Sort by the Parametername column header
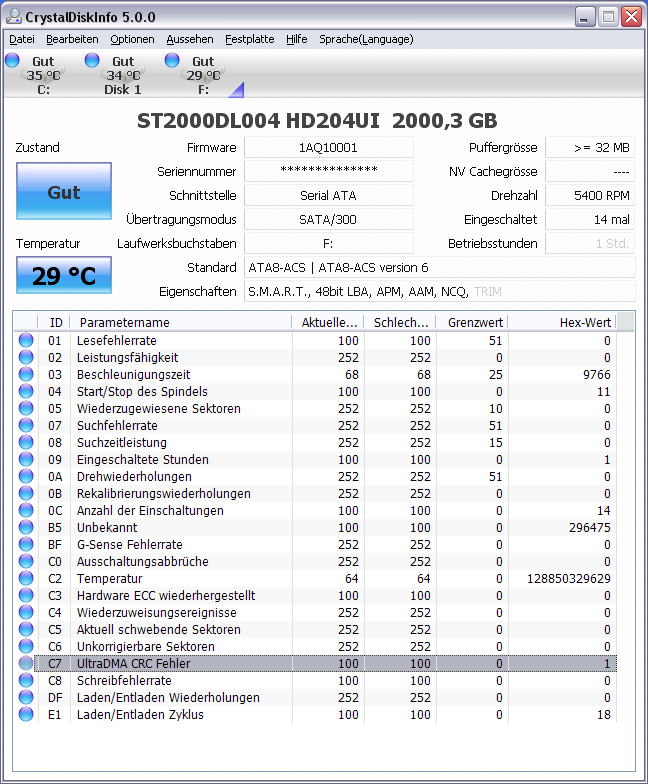The width and height of the screenshot is (648, 784). 180,322
